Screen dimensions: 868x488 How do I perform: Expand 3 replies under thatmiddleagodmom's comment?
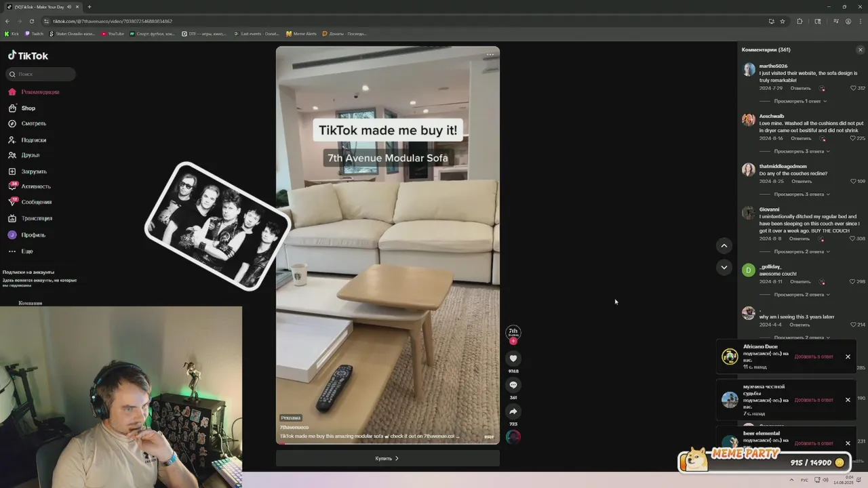(x=802, y=195)
